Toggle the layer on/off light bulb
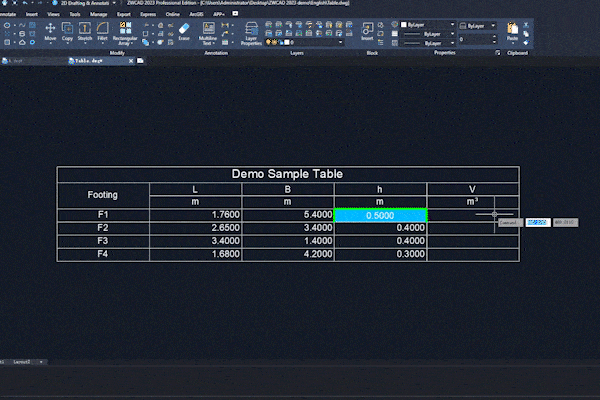This screenshot has height=400, width=600. tap(269, 42)
